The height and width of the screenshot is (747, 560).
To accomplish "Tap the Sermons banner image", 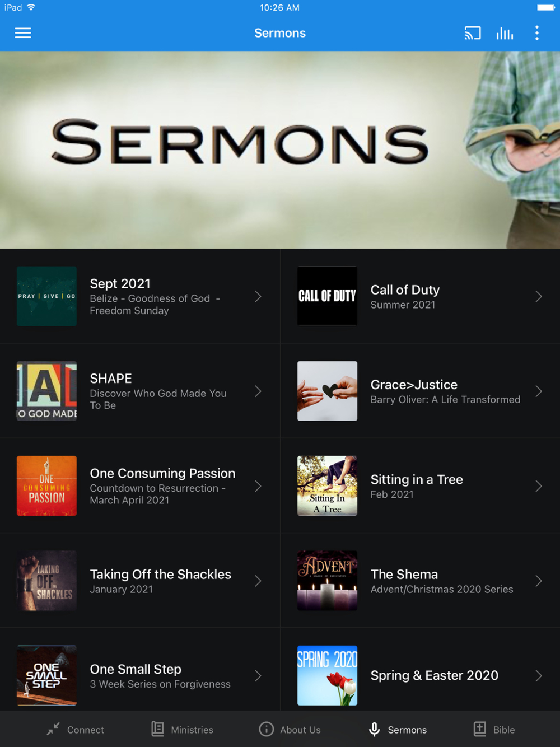I will pos(280,150).
